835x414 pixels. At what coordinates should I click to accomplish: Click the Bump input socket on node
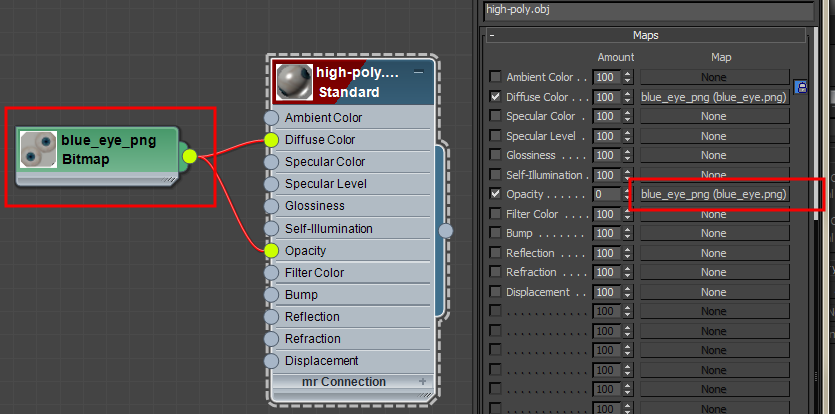point(271,295)
